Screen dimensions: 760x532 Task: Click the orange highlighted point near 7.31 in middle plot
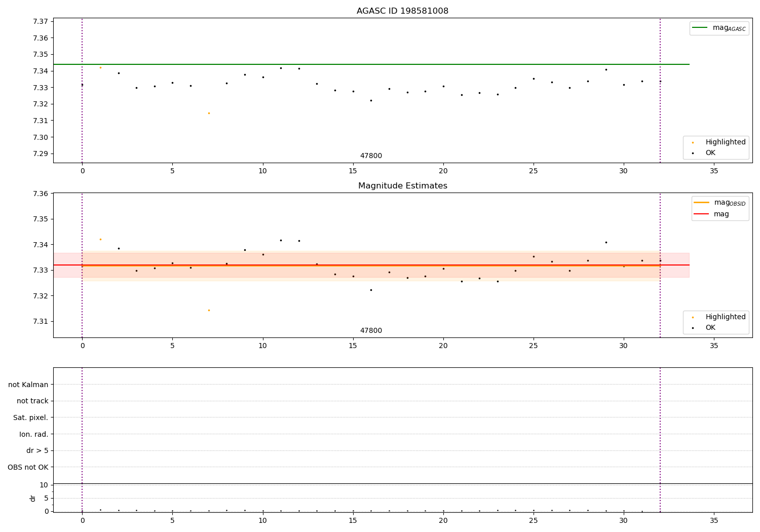pos(209,310)
